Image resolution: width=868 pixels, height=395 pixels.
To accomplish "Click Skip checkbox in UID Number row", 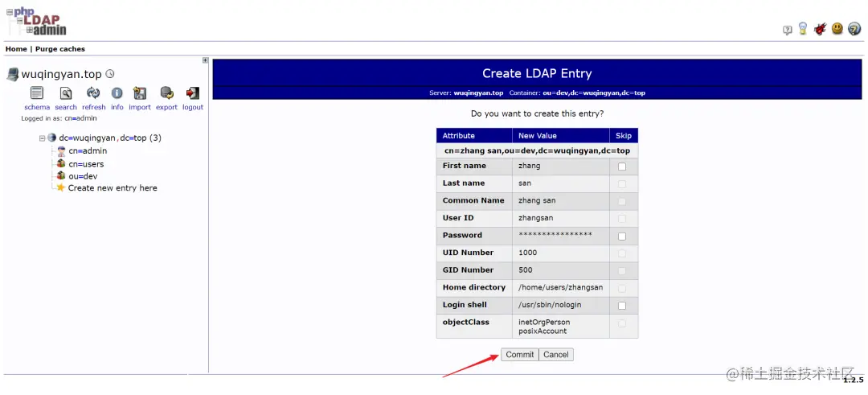I will pyautogui.click(x=622, y=253).
